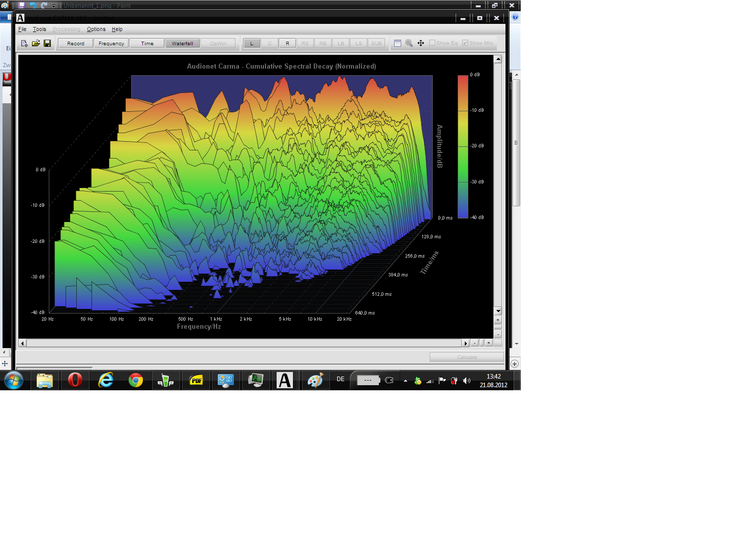Open Google Chrome from the taskbar
The height and width of the screenshot is (560, 747).
[136, 380]
